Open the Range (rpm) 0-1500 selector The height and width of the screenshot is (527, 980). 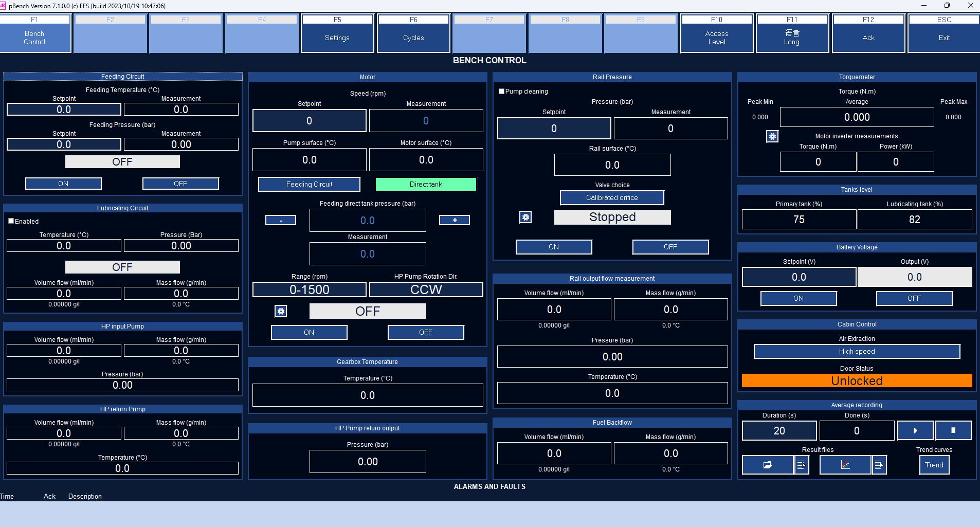(x=309, y=289)
